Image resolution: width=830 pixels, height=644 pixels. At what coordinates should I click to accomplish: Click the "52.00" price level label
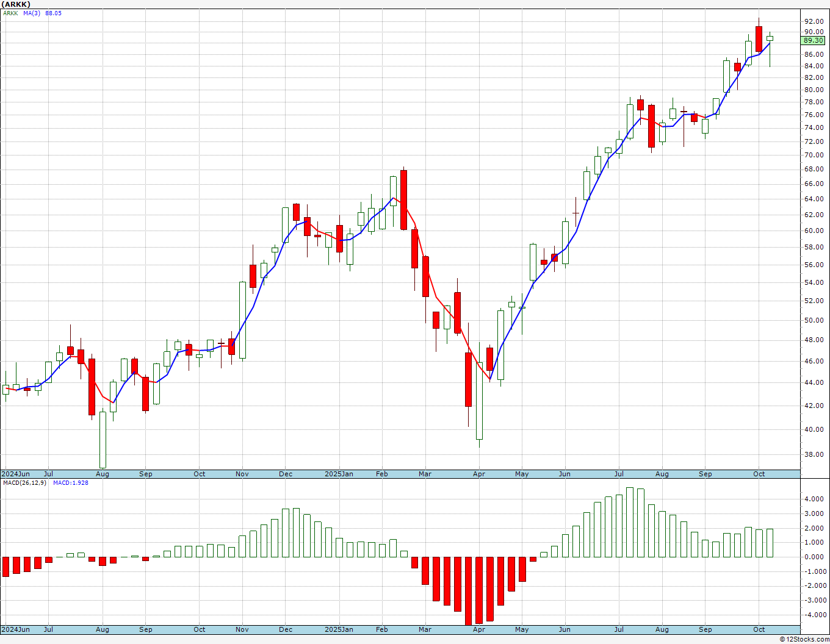point(814,301)
